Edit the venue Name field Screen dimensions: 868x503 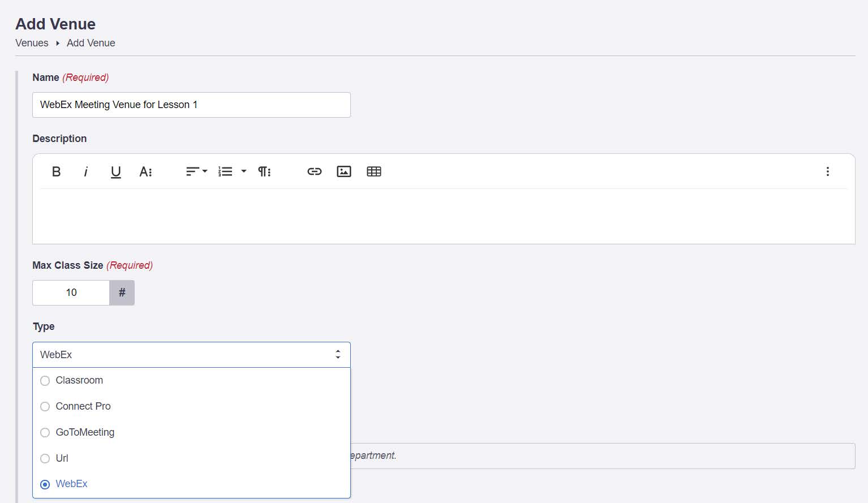click(x=191, y=105)
